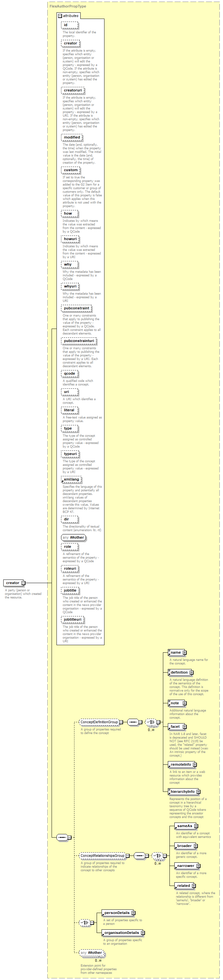
Task: Expand the name element plus icon
Action: point(184,652)
